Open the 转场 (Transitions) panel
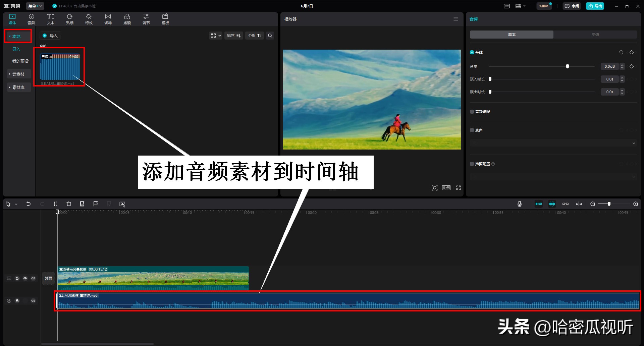Image resolution: width=644 pixels, height=346 pixels. coord(108,18)
